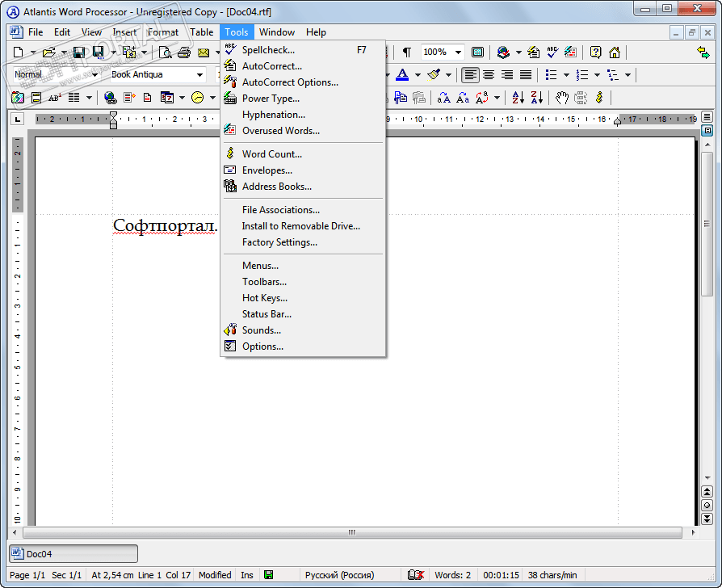Viewport: 722px width, 588px height.
Task: Click the increase font size icon
Action: pos(444,98)
